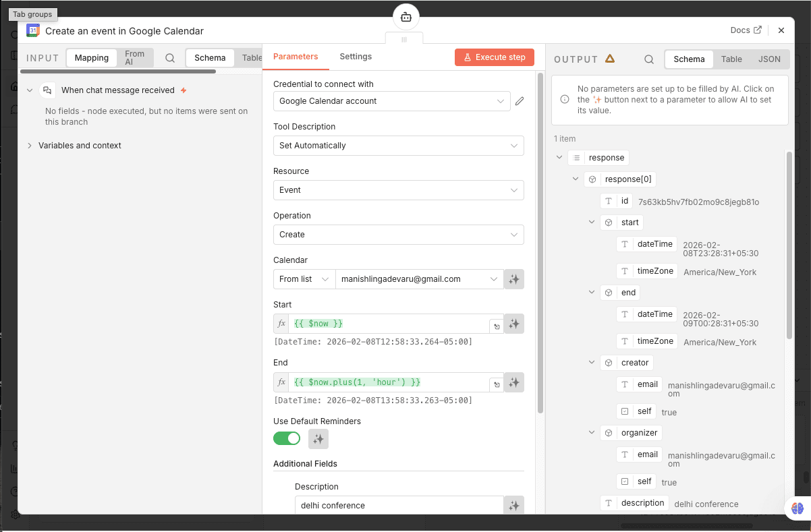
Task: Click the lightning bolt trigger icon
Action: tap(184, 90)
